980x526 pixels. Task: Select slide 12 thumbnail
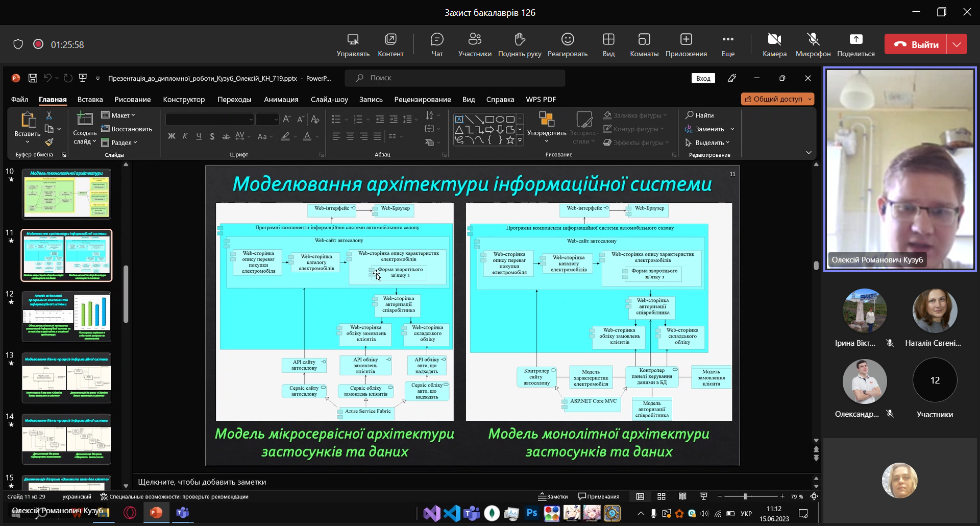click(66, 317)
